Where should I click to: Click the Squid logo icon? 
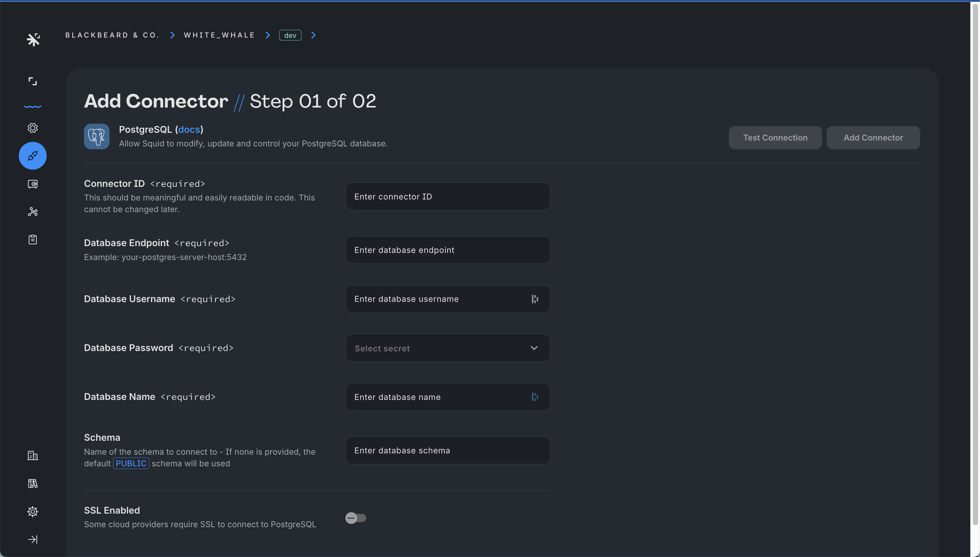(33, 40)
